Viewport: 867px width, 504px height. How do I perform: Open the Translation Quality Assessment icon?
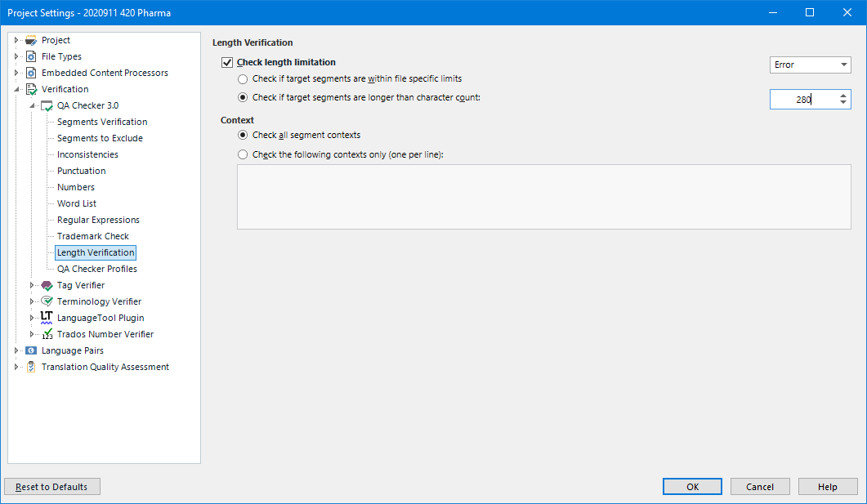(31, 366)
